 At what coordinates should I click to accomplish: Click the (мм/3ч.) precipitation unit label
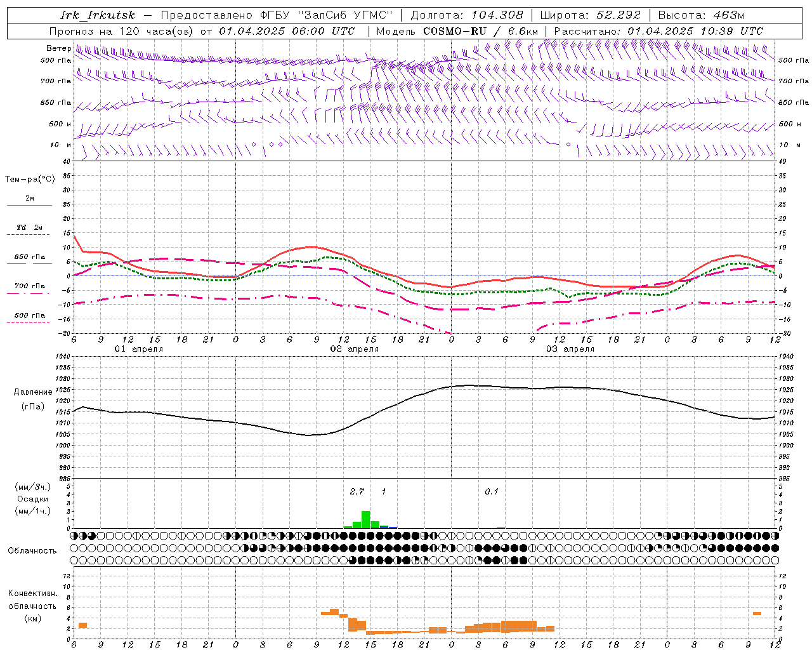pos(32,487)
